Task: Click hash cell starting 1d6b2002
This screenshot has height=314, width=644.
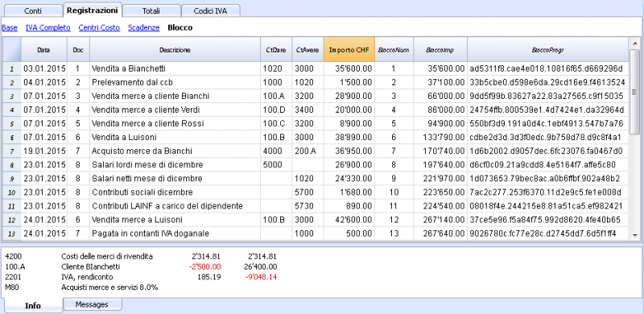Action: coord(547,151)
